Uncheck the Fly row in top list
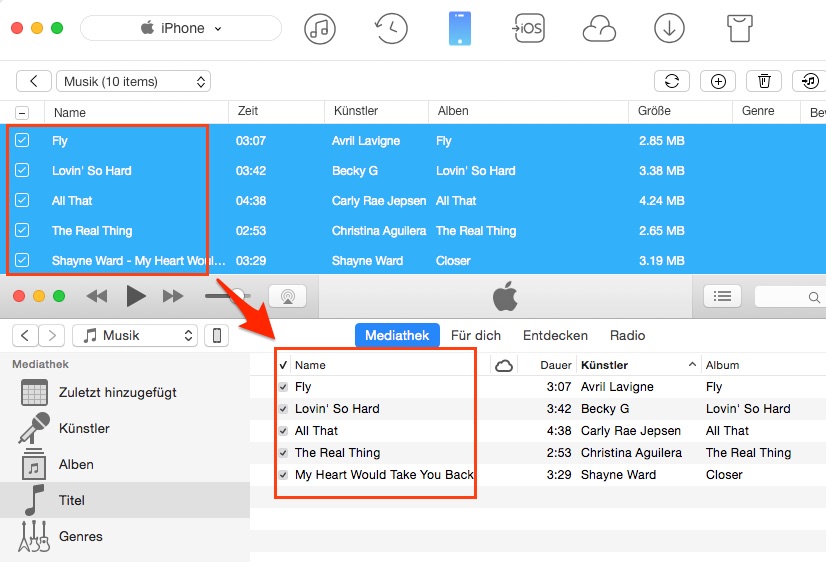This screenshot has height=562, width=826. coord(22,140)
